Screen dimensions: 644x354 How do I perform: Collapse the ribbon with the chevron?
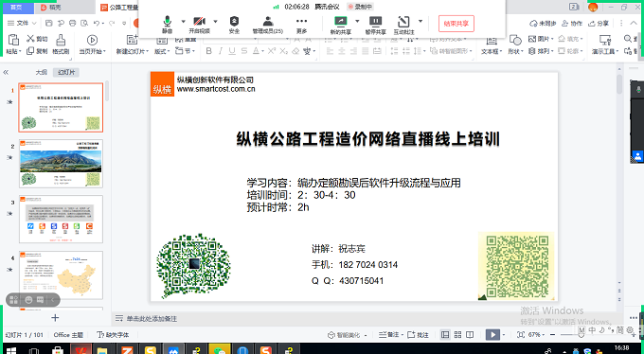pyautogui.click(x=633, y=23)
